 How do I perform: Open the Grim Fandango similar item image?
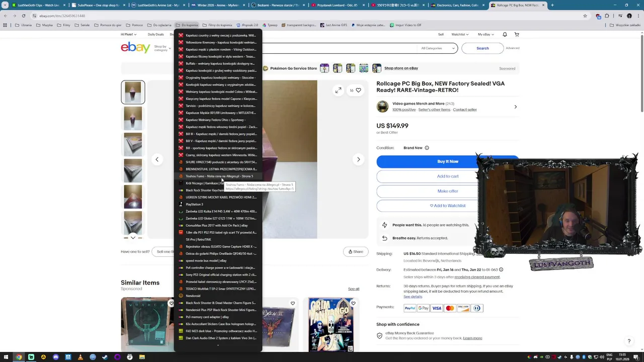(x=331, y=324)
